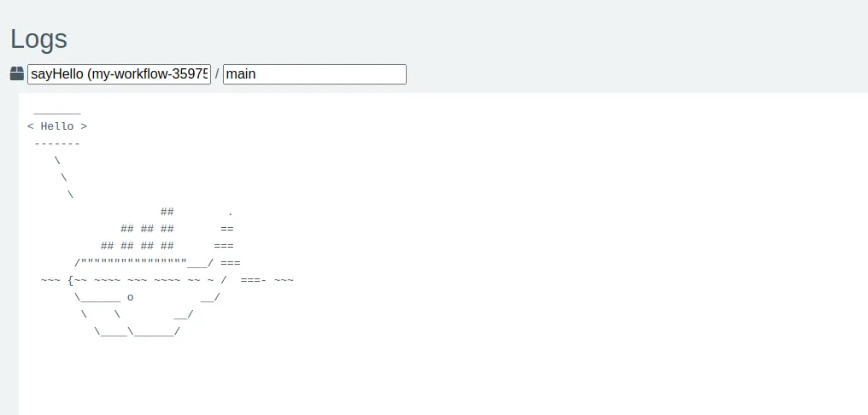Click the box icon beside pod selector
The image size is (868, 415).
(17, 74)
